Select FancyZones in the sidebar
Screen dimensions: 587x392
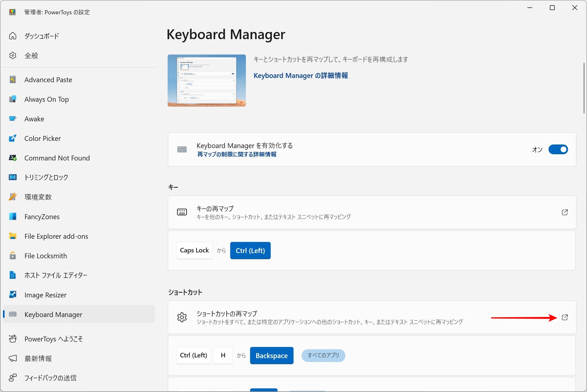pyautogui.click(x=79, y=217)
